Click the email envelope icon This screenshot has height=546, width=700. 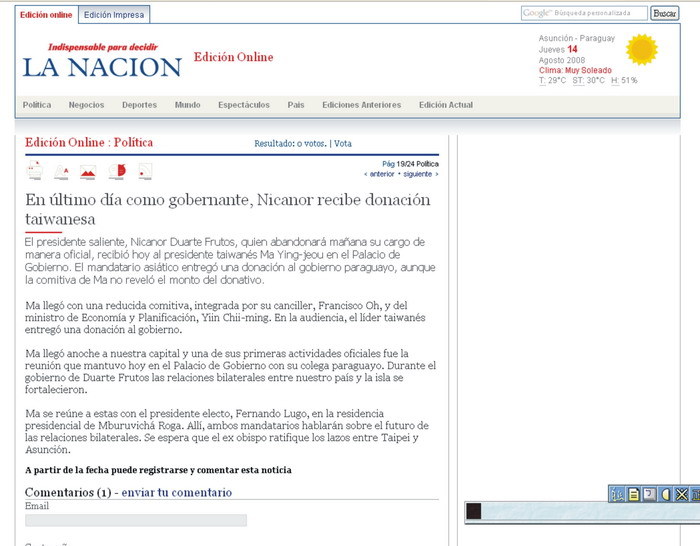[88, 172]
